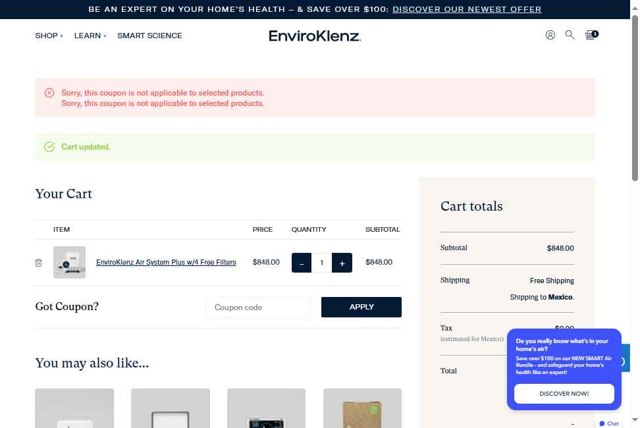
Task: Open EnviroKlenz Air System Plus product link
Action: coord(166,262)
